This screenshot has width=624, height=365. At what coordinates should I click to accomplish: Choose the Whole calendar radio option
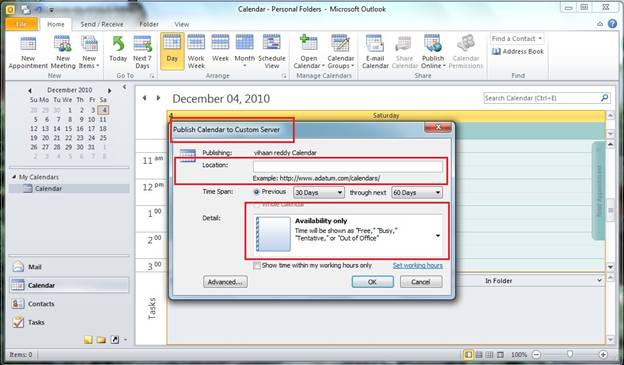257,205
